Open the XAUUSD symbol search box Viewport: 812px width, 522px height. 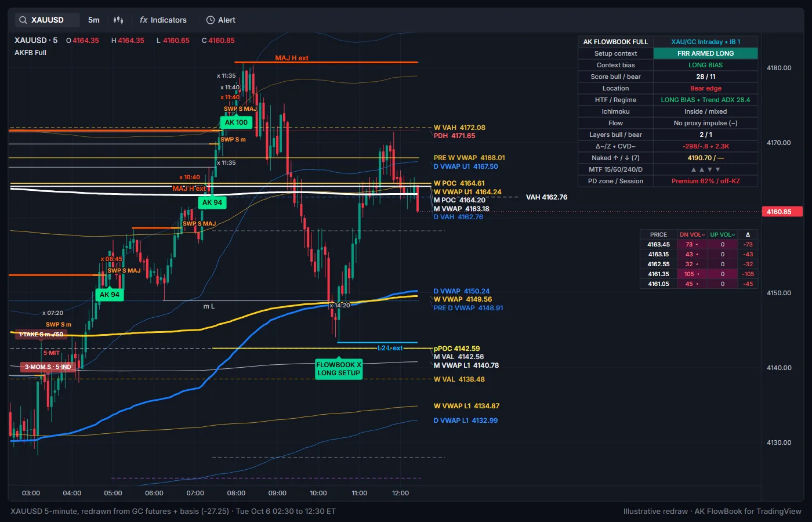pos(46,20)
